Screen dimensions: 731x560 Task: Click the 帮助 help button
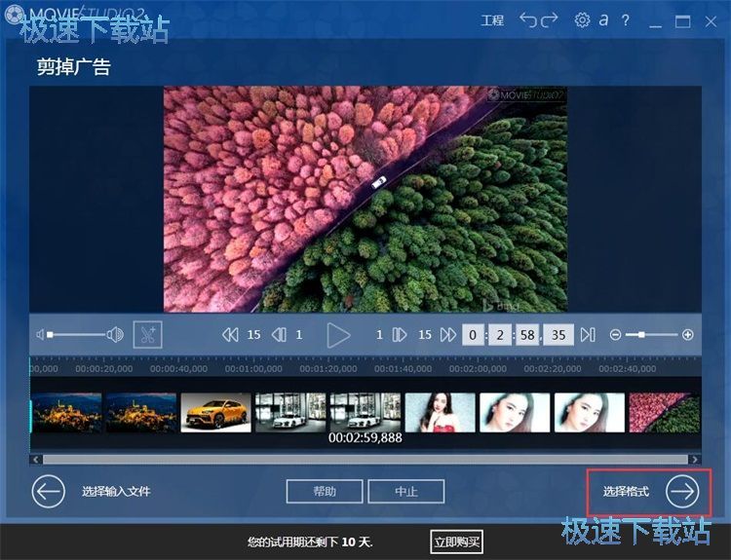[x=325, y=492]
